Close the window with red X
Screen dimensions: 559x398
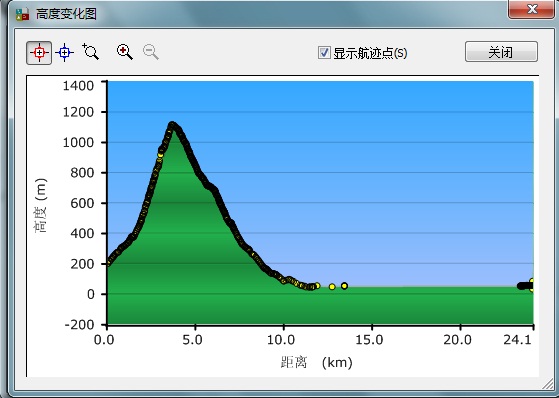[532, 9]
